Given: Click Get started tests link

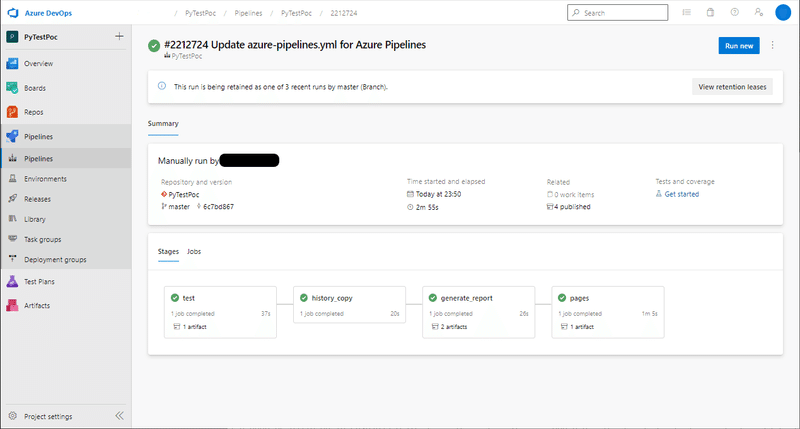Looking at the screenshot, I should (682, 194).
